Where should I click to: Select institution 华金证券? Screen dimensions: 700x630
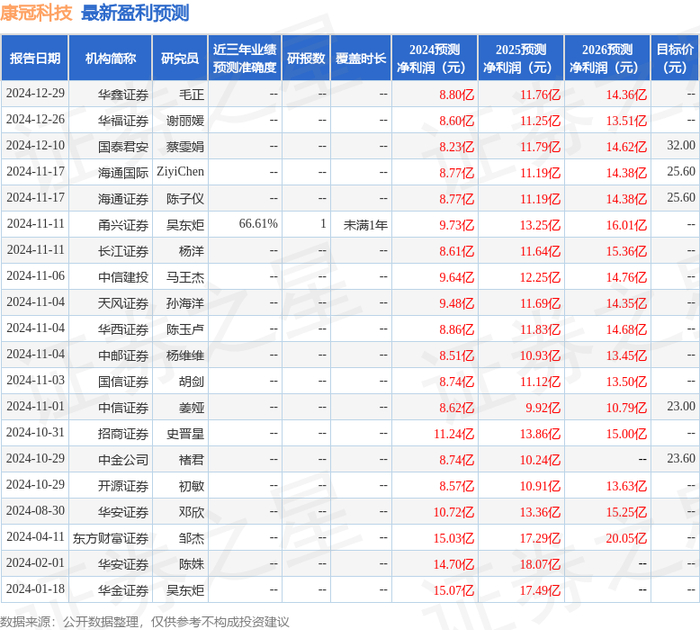[123, 591]
